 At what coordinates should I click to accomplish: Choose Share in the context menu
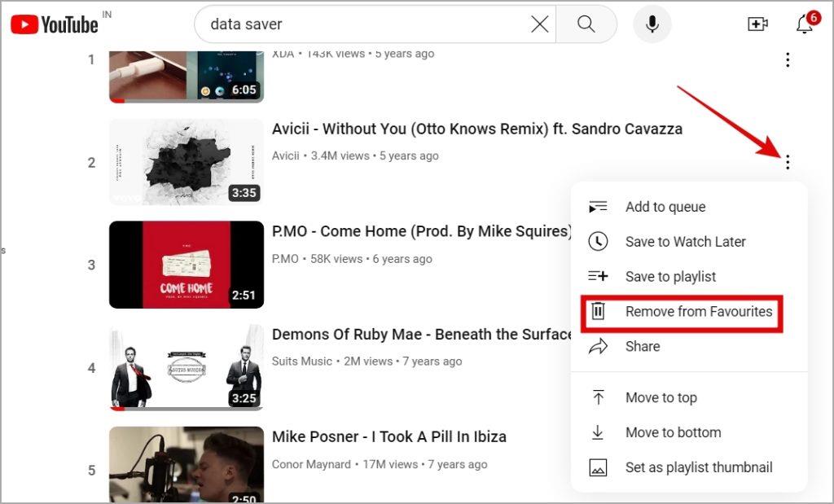[x=689, y=347]
